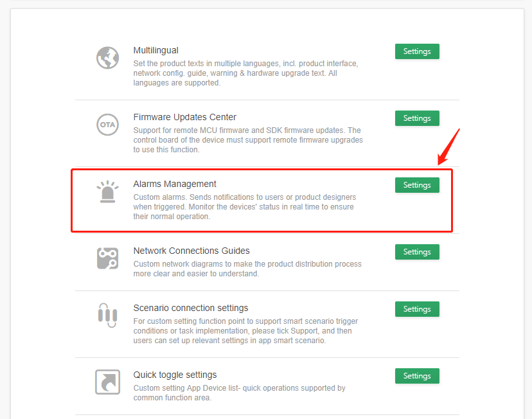This screenshot has height=419, width=532.
Task: Click the Quick toggle settings heading
Action: click(x=175, y=375)
